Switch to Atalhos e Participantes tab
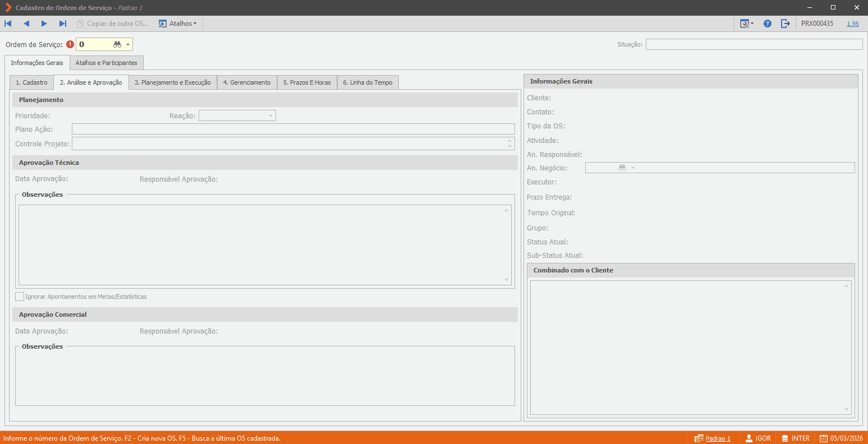868x444 pixels. [107, 63]
